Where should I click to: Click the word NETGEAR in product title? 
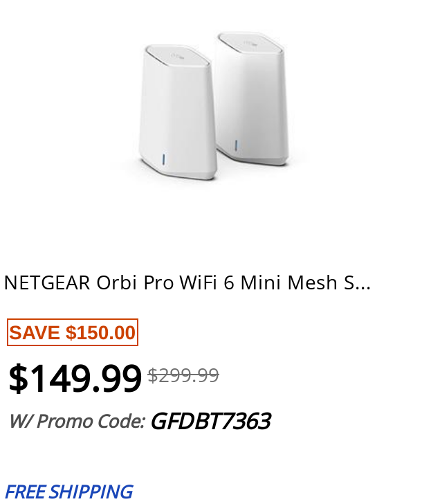tap(47, 283)
